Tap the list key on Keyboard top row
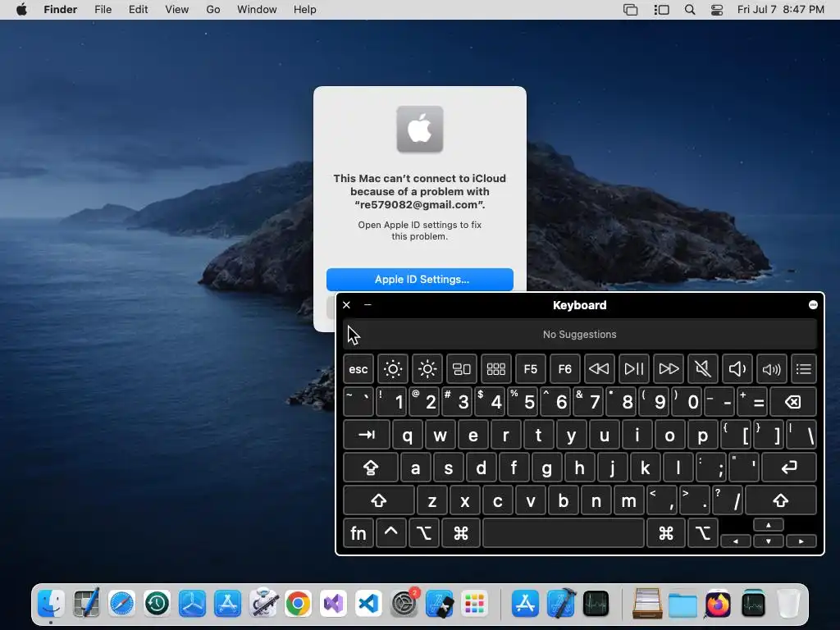This screenshot has width=840, height=630. [804, 369]
